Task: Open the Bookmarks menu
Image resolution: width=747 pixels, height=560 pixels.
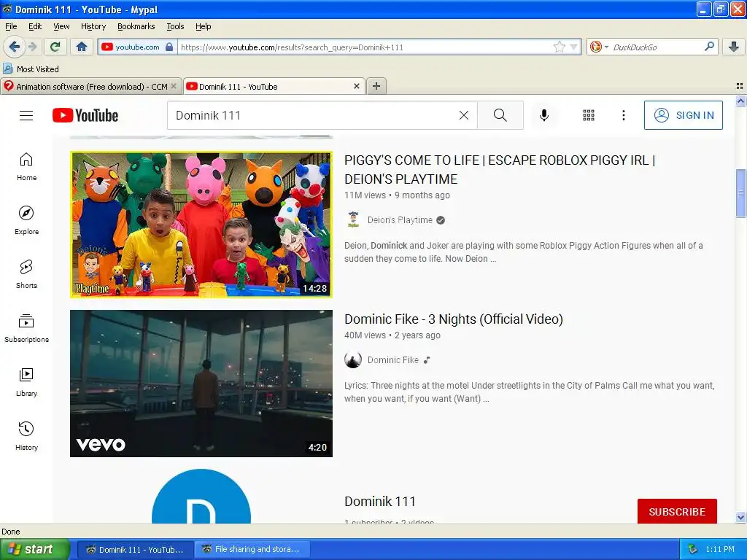Action: [136, 26]
